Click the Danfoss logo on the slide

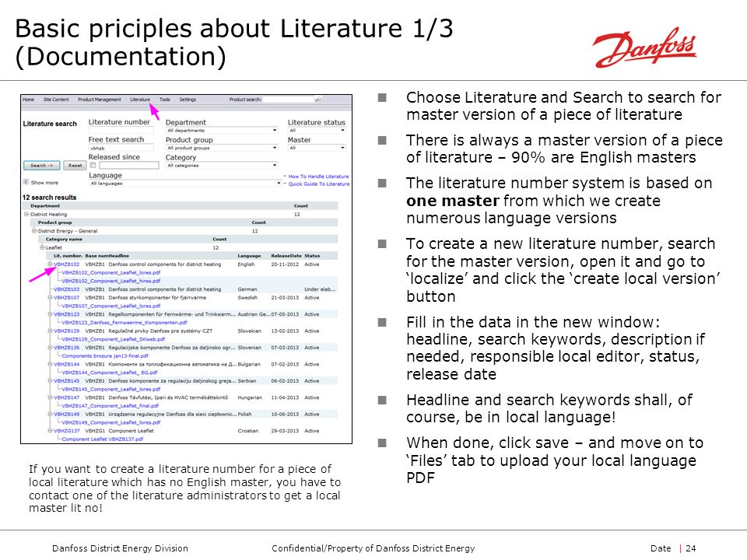tap(644, 47)
